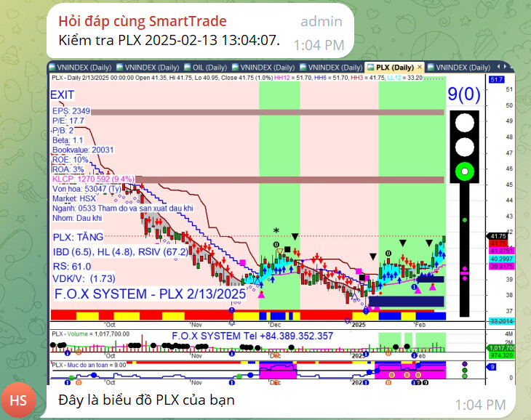The image size is (531, 420).
Task: Open the PLX chart image in the message
Action: [281, 222]
